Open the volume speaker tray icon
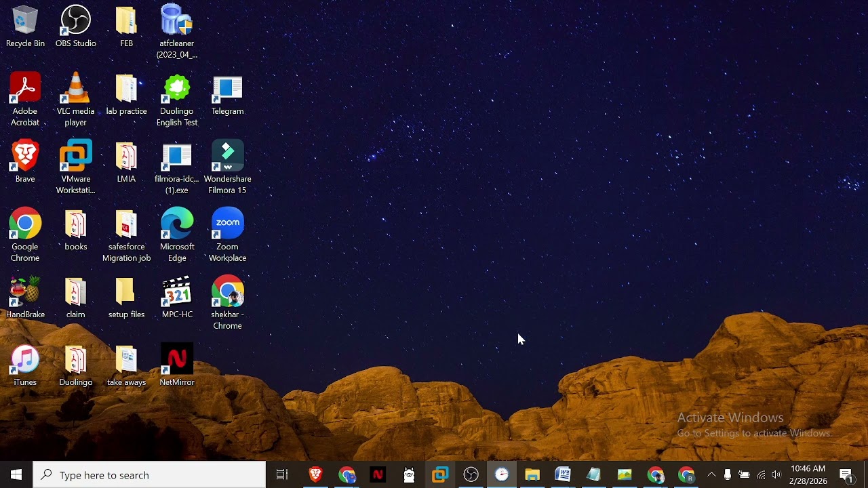Viewport: 868px width, 488px height. click(776, 475)
